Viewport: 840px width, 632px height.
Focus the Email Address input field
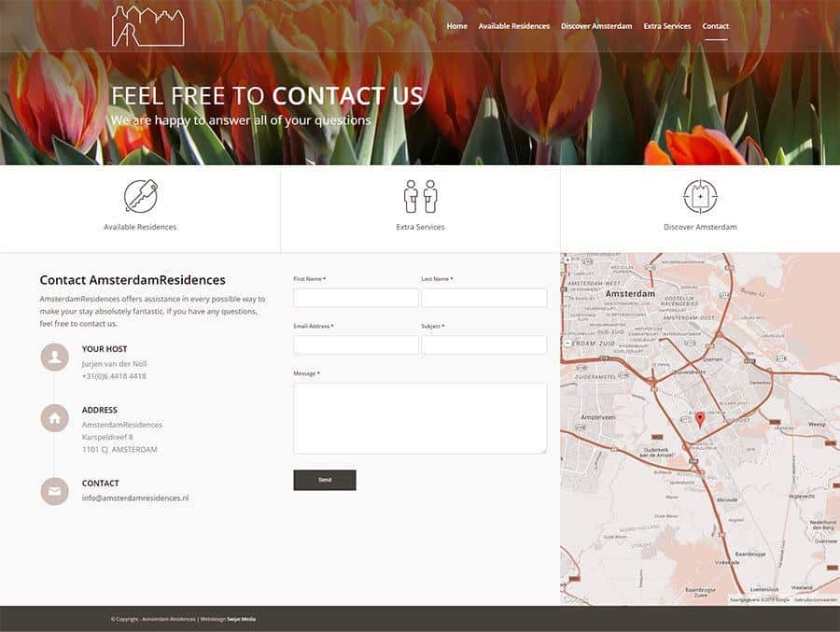click(x=357, y=344)
